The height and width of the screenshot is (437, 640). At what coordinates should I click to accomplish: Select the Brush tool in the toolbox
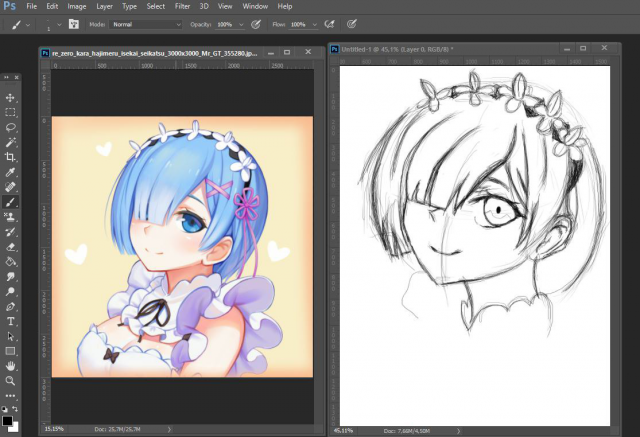pos(10,202)
